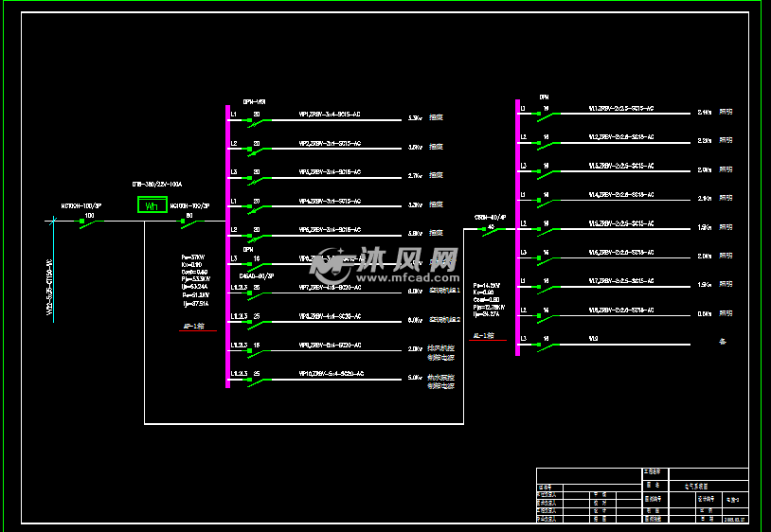
Task: Select the spare 备 label on WL9 row
Action: (x=723, y=341)
